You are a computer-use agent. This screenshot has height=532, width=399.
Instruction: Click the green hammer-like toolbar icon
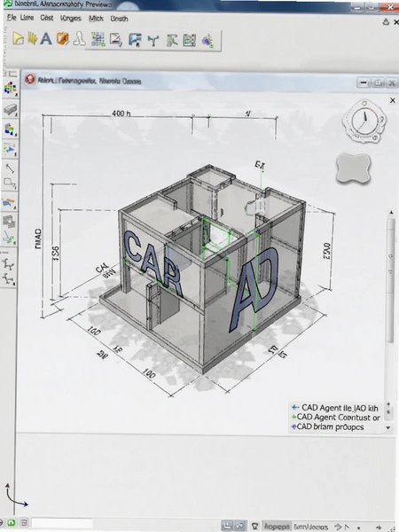[x=172, y=41]
